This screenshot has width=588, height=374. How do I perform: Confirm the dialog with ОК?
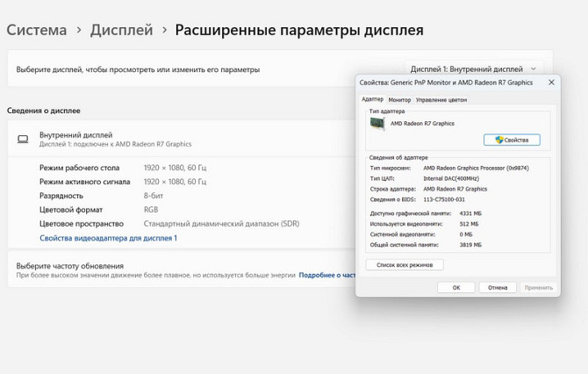pos(456,287)
